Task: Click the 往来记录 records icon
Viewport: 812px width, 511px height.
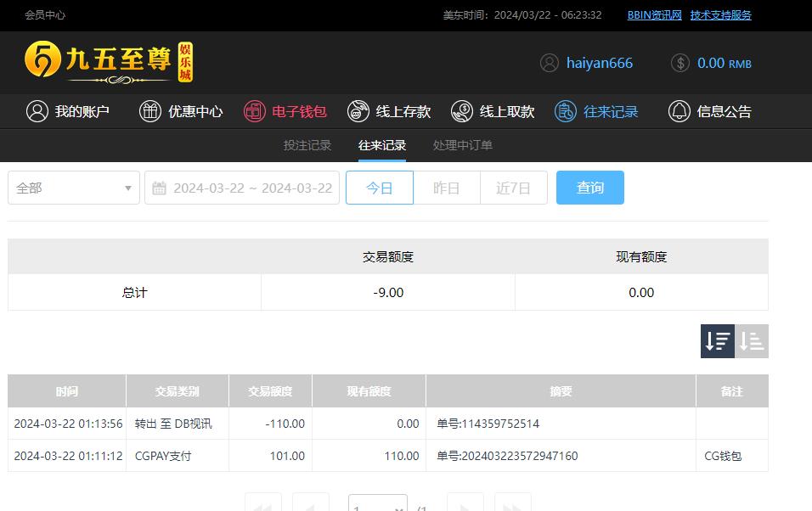Action: (x=566, y=111)
